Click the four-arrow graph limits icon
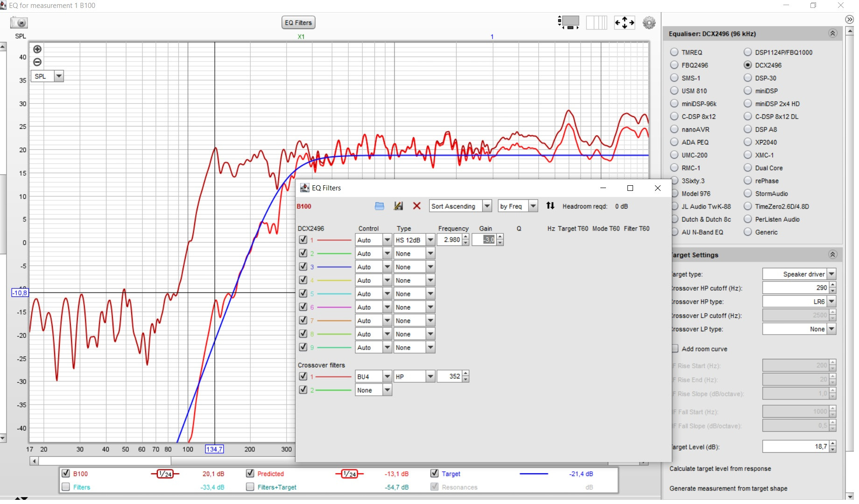The height and width of the screenshot is (504, 859). [x=624, y=22]
